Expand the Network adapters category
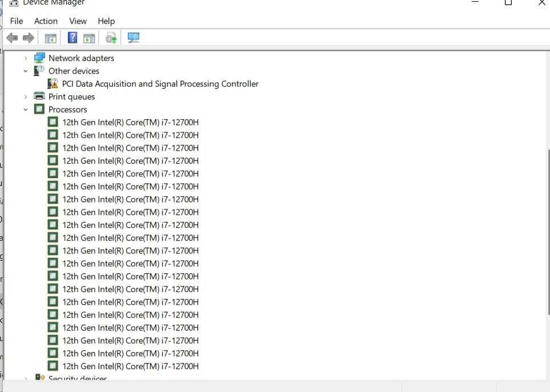Image resolution: width=550 pixels, height=392 pixels. pyautogui.click(x=26, y=58)
